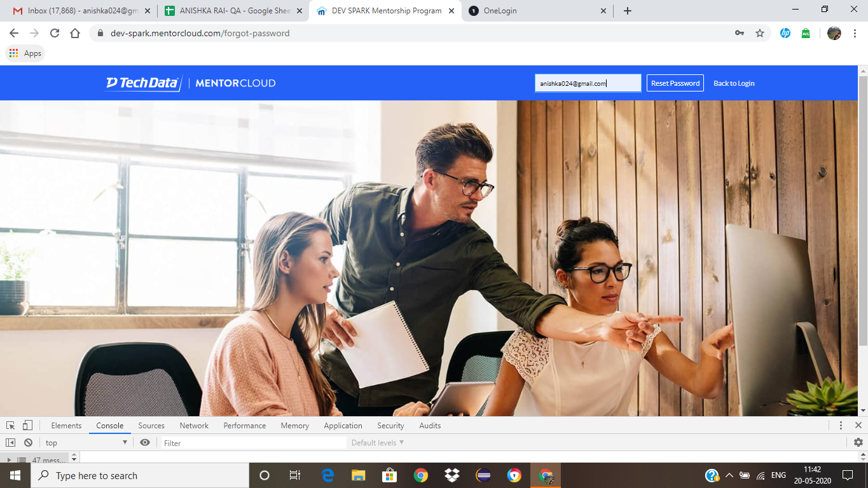Open DevTools three-dot customize menu
Viewport: 868px width, 488px height.
tap(841, 426)
